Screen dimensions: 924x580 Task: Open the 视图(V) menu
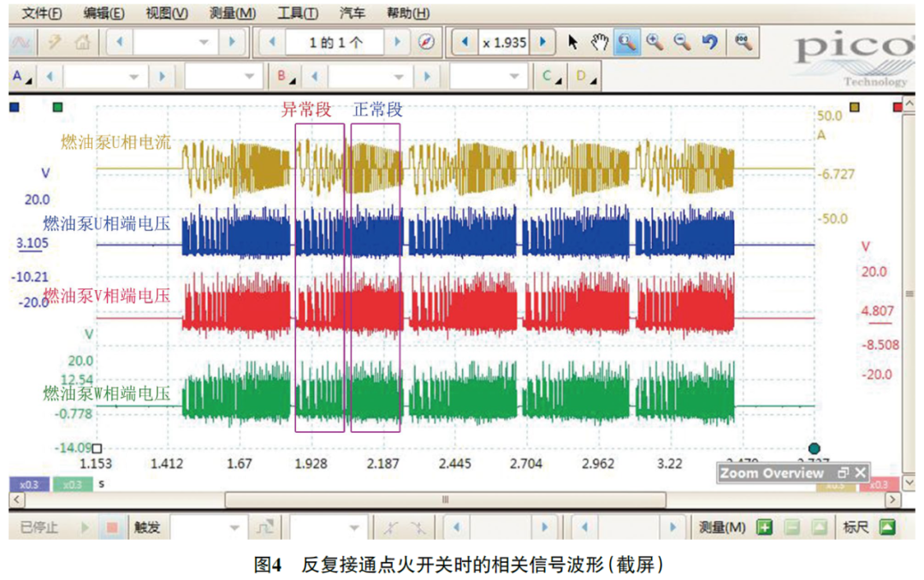[167, 12]
